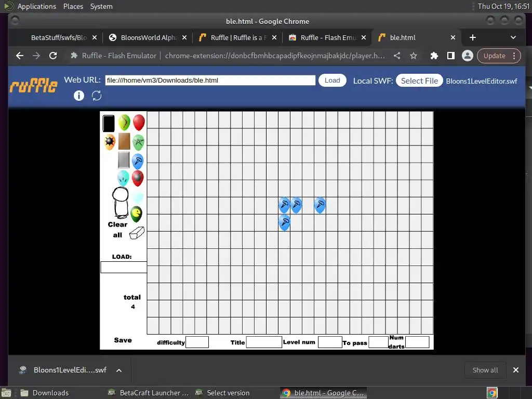Image resolution: width=532 pixels, height=399 pixels.
Task: Switch to BetaCraft Launcher in taskbar
Action: coord(148,393)
